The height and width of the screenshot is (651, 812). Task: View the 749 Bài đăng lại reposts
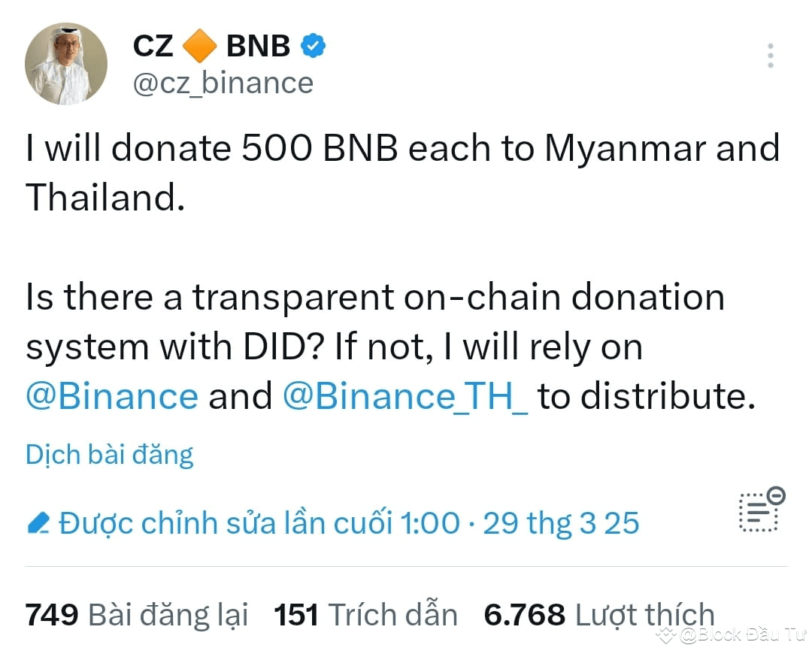[135, 614]
